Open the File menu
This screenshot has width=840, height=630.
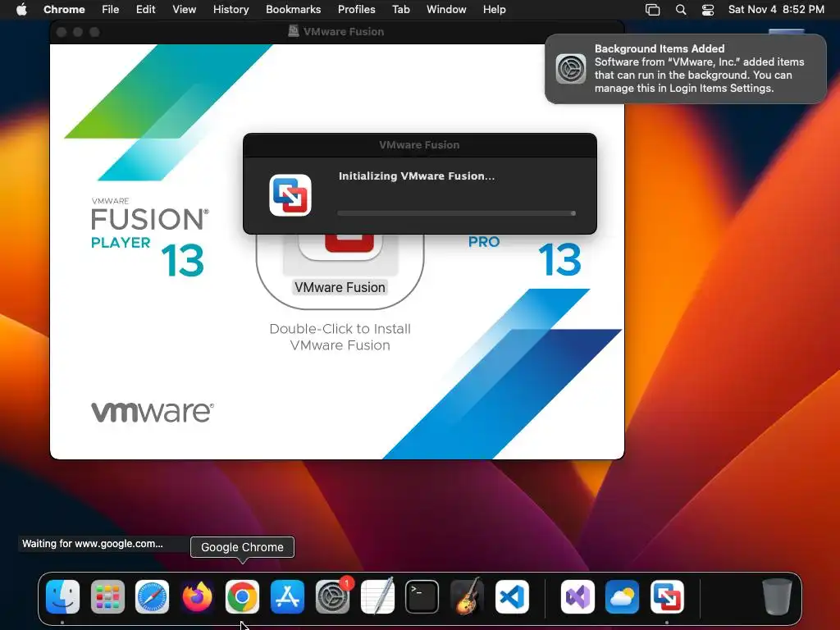[x=111, y=10]
